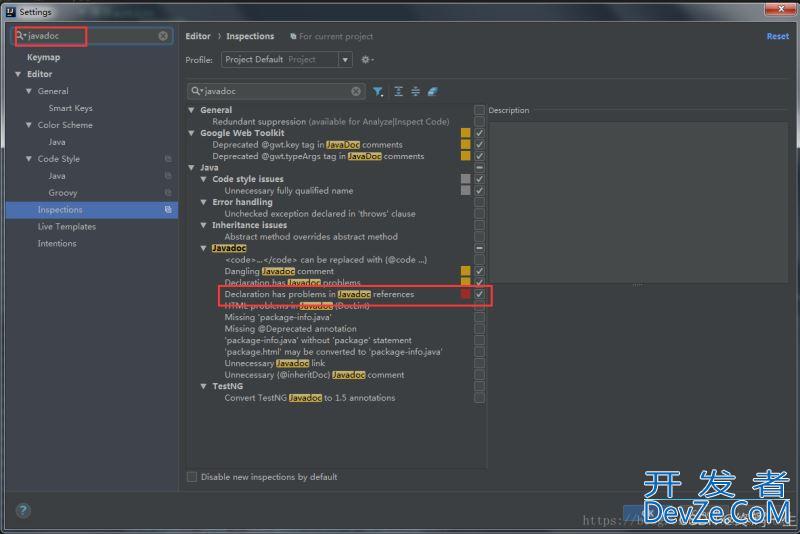This screenshot has height=534, width=800.
Task: Click into the left settings search field
Action: pyautogui.click(x=92, y=36)
